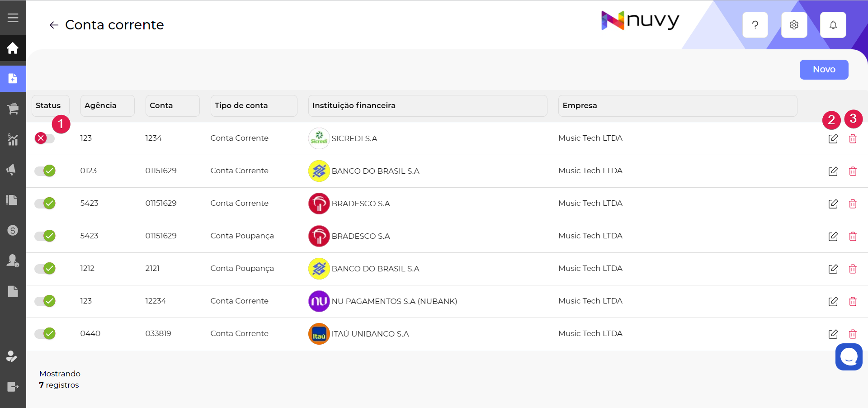
Task: Delete the ITAÚ UNIBANCO S.A account
Action: pyautogui.click(x=853, y=334)
